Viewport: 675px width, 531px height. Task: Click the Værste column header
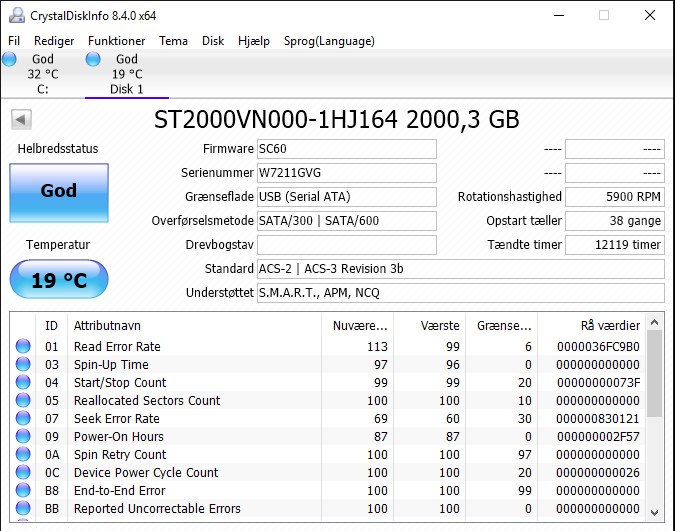(429, 326)
